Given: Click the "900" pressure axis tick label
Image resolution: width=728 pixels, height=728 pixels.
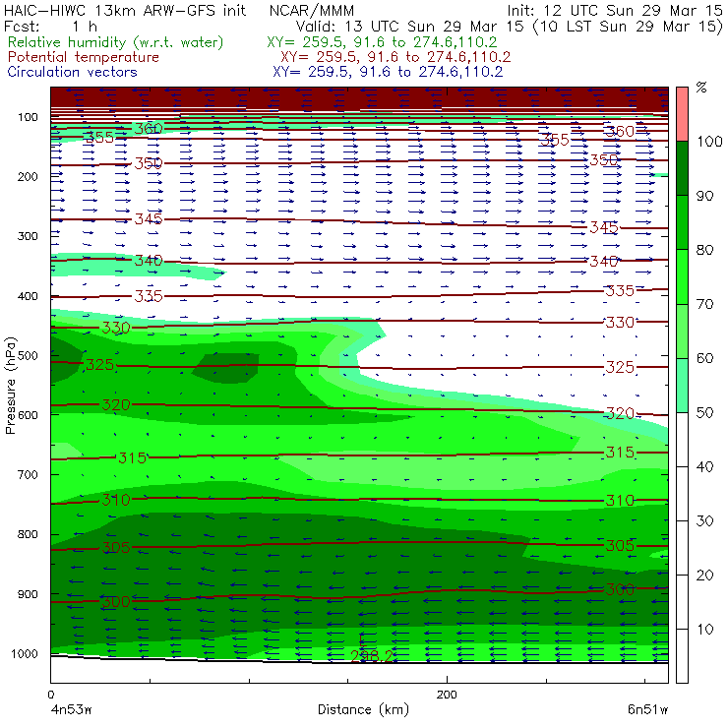Looking at the screenshot, I should [x=28, y=594].
